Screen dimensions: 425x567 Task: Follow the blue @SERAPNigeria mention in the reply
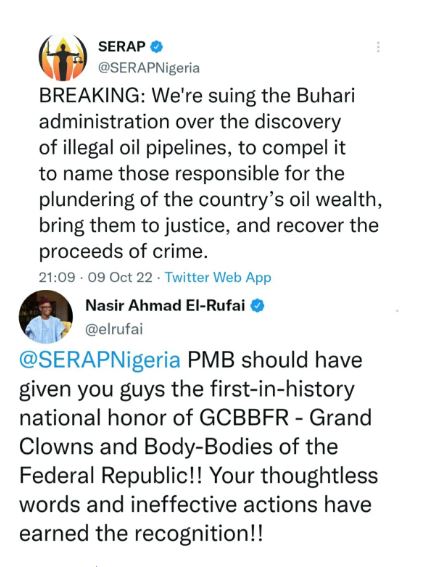click(100, 360)
